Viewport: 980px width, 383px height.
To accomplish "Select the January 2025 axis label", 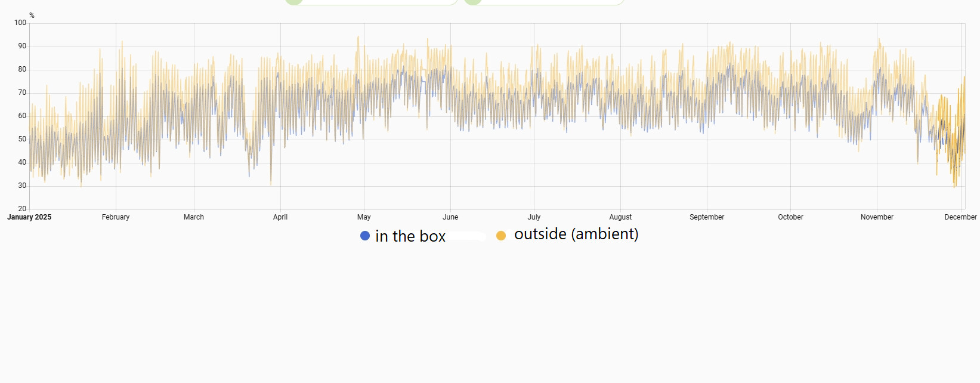I will [29, 217].
